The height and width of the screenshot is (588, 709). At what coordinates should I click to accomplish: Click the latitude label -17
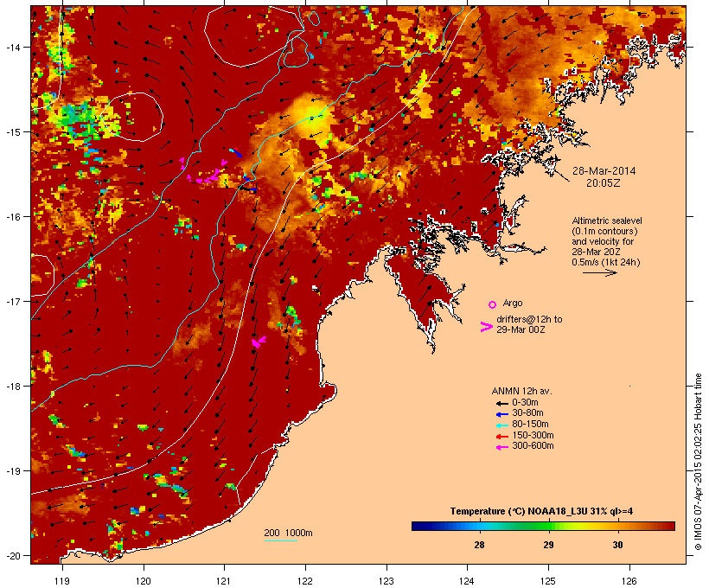[12, 301]
